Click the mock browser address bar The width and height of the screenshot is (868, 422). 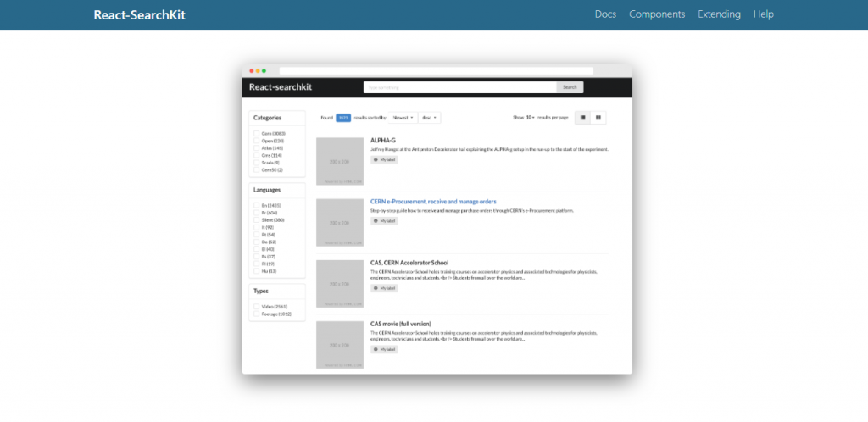437,71
